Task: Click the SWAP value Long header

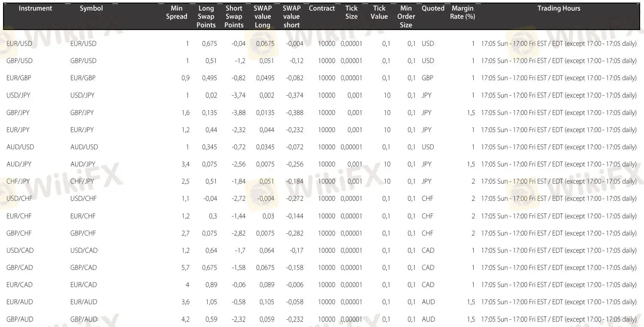Action: point(263,16)
